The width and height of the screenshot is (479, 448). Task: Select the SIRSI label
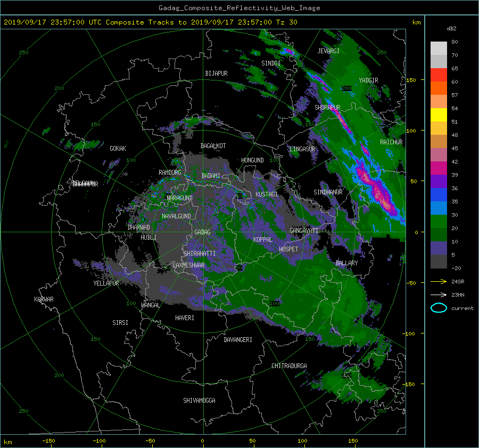pos(120,323)
